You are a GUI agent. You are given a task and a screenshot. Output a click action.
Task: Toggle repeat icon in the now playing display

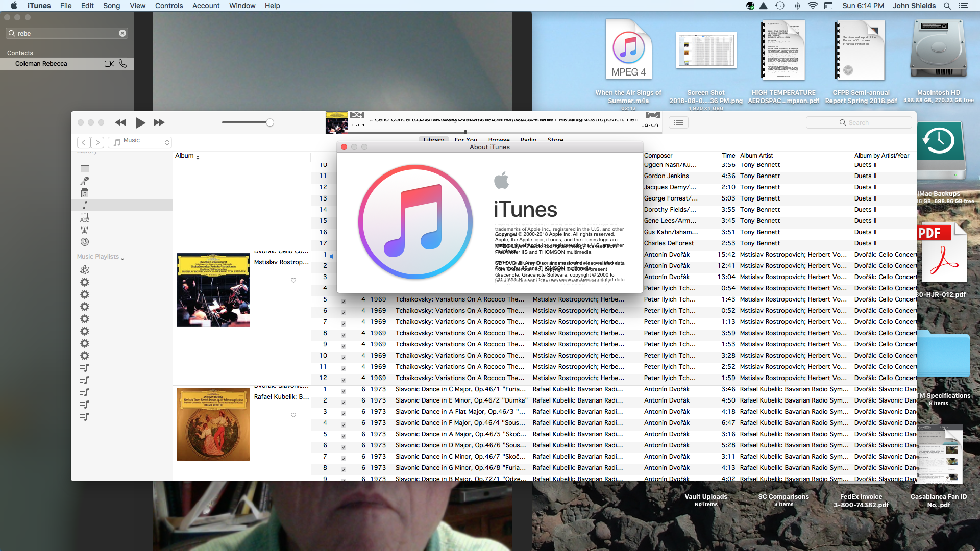pyautogui.click(x=653, y=115)
